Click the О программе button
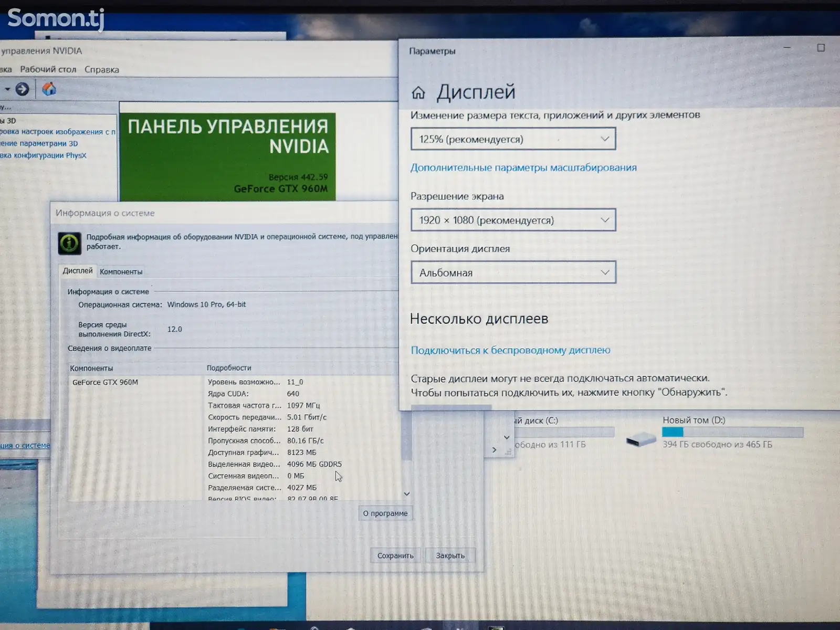This screenshot has width=840, height=630. (x=385, y=513)
